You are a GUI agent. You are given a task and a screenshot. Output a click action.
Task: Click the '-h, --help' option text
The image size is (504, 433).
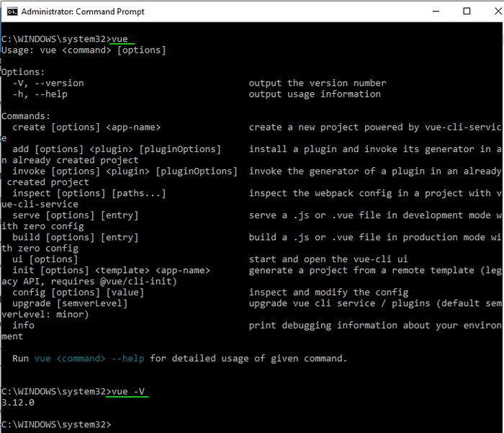pos(40,94)
